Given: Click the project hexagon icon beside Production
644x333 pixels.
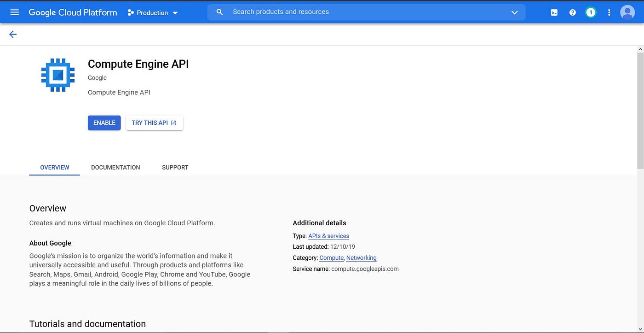Looking at the screenshot, I should click(x=131, y=13).
